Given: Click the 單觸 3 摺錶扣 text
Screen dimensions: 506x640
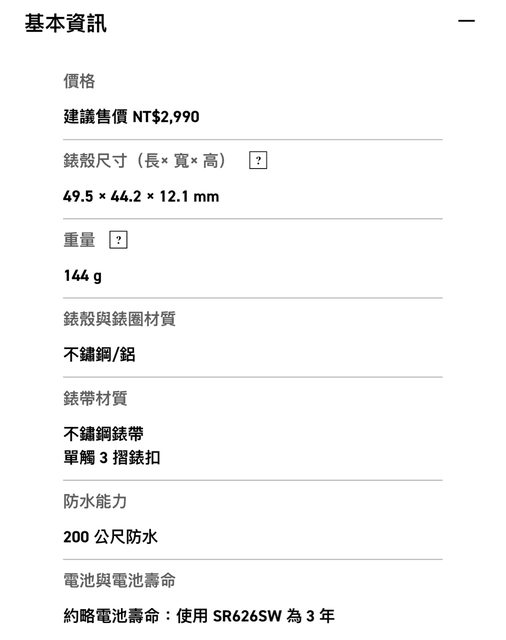Looking at the screenshot, I should pos(111,457).
